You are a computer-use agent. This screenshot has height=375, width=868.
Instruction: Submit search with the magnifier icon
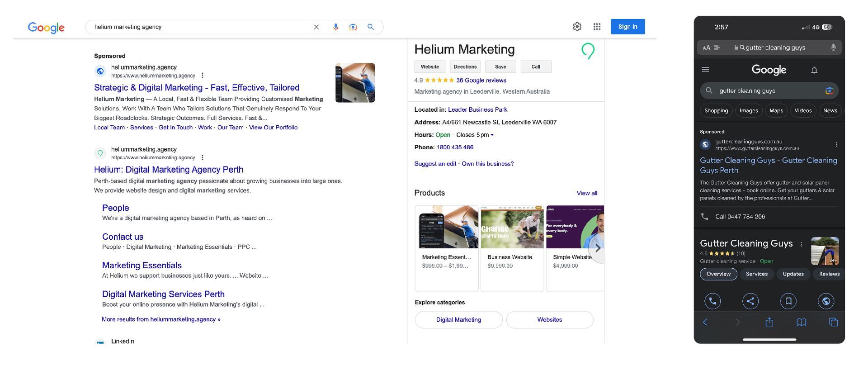371,27
